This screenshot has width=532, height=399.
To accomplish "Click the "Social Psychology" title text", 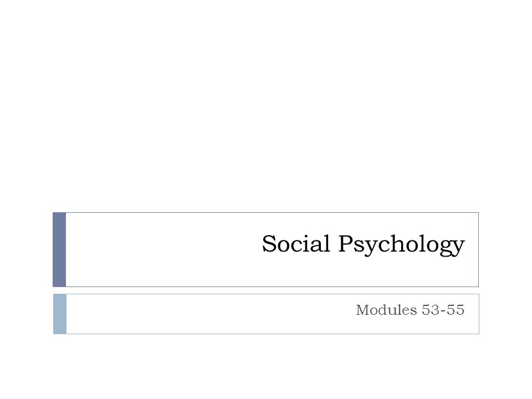I will point(363,244).
